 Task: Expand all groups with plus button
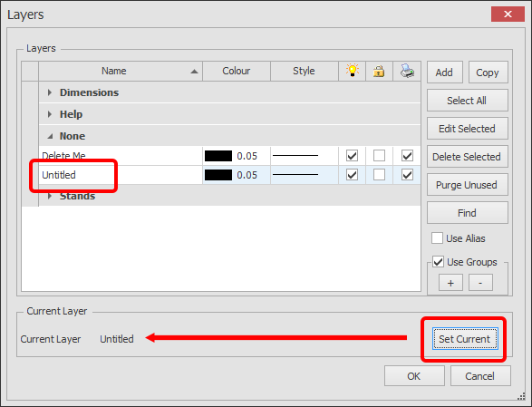[x=450, y=283]
